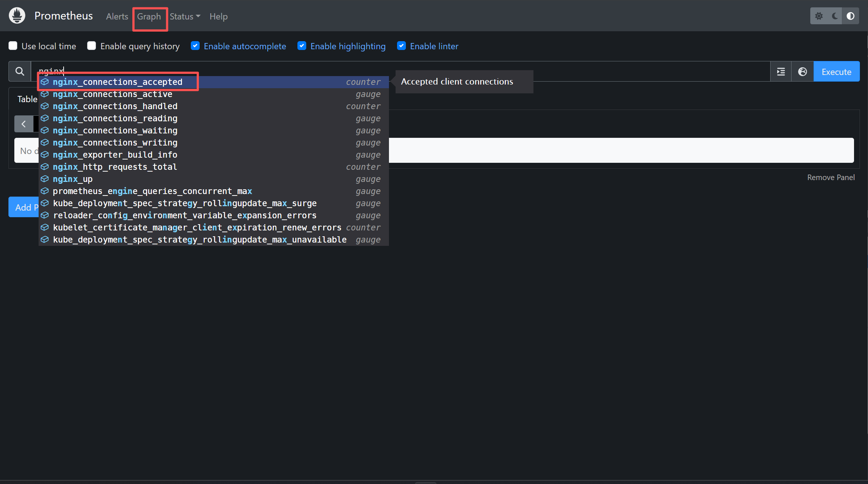The image size is (868, 484).
Task: Select reloader_config_environment_variable_expansion_errors suggestion
Action: 214,215
